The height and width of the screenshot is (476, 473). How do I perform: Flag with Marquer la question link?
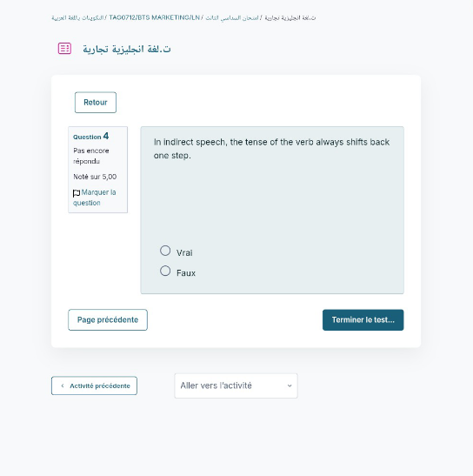tap(95, 198)
